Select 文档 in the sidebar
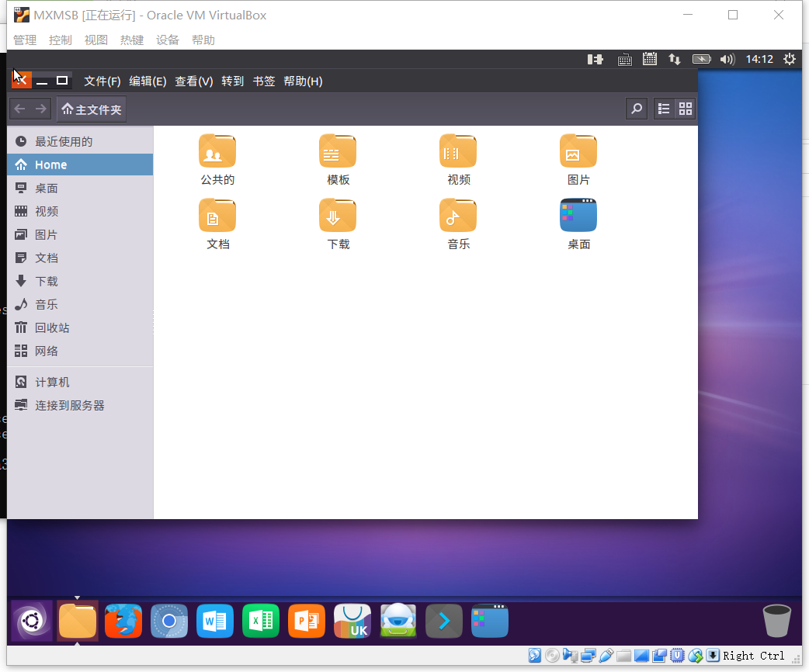The width and height of the screenshot is (809, 672). pos(80,258)
